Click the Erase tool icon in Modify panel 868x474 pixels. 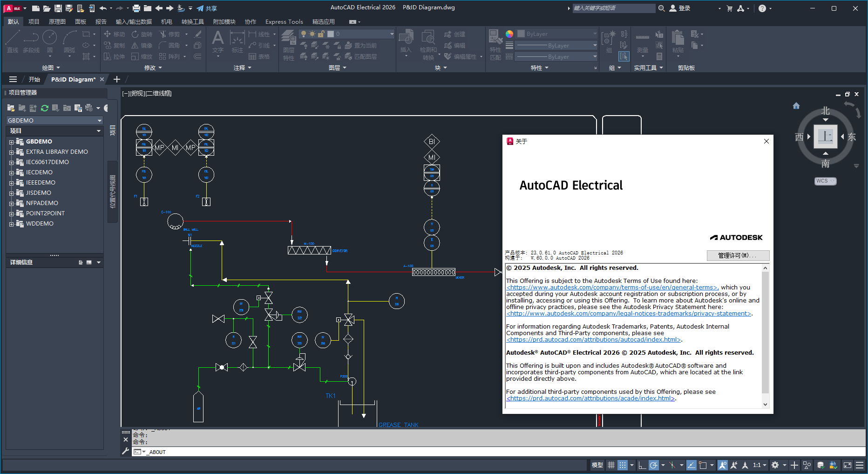pos(197,34)
